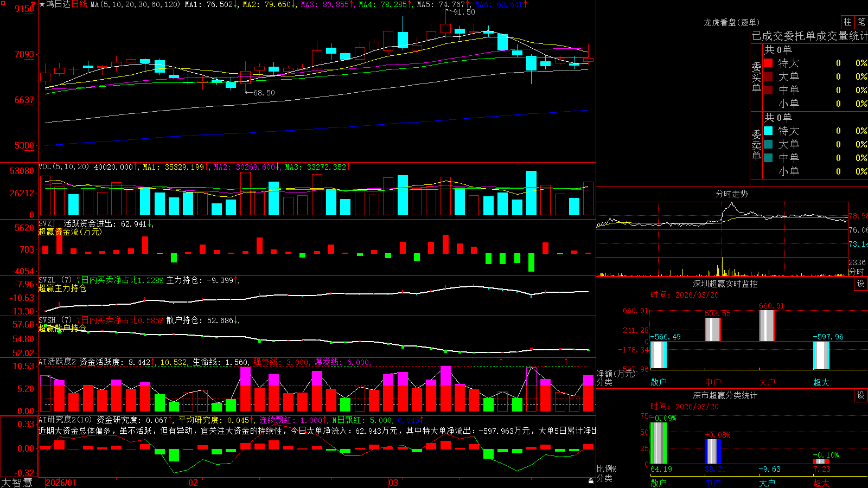This screenshot has width=868, height=488.
Task: Switch to 笔 (tick) display mode
Action: tap(861, 22)
